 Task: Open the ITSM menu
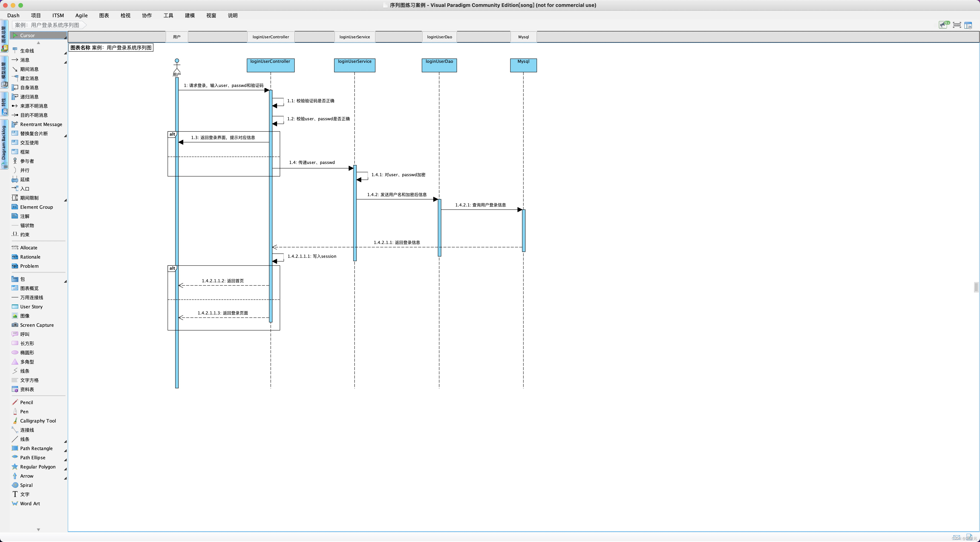[x=58, y=16]
